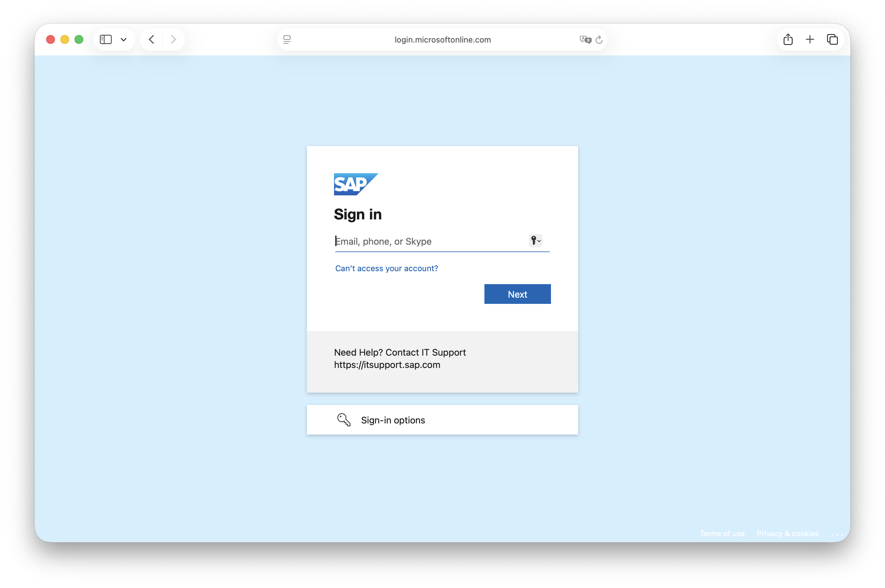
Task: Open the password autofill key dropdown
Action: click(x=536, y=240)
